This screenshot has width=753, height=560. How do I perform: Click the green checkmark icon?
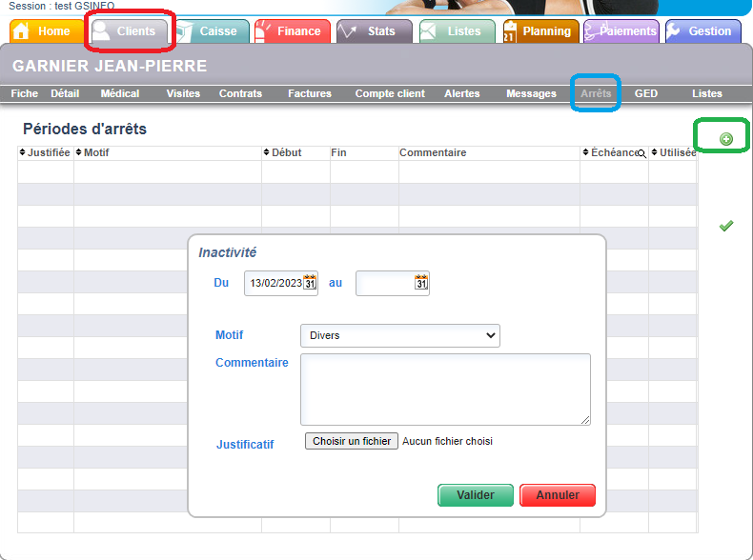coord(726,226)
